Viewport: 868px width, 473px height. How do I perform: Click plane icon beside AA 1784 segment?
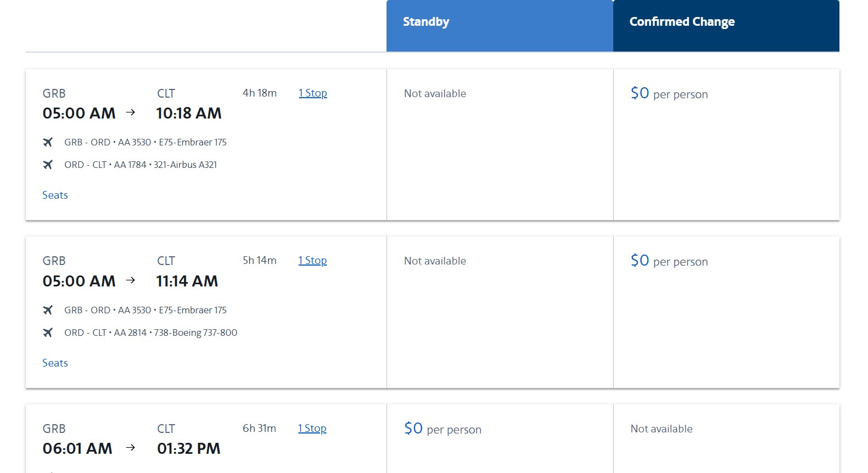pyautogui.click(x=48, y=165)
